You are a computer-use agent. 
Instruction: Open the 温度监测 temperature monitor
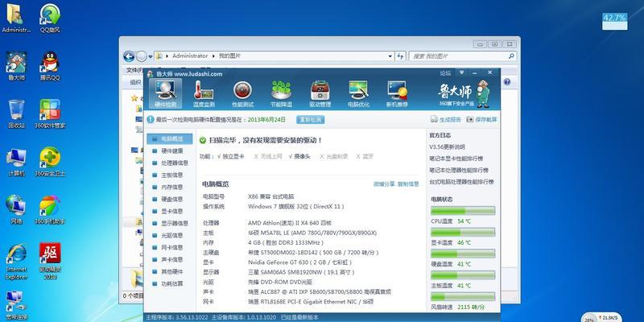coord(204,93)
